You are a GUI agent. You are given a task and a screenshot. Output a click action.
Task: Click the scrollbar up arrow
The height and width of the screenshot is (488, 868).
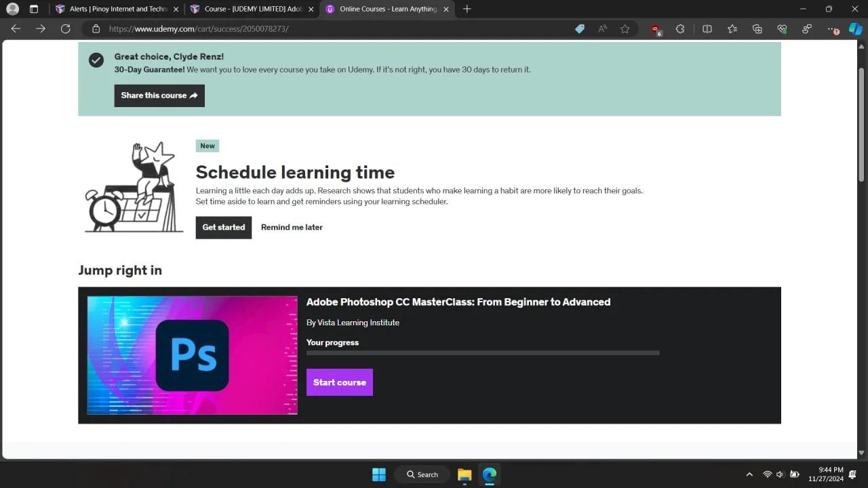(x=862, y=47)
